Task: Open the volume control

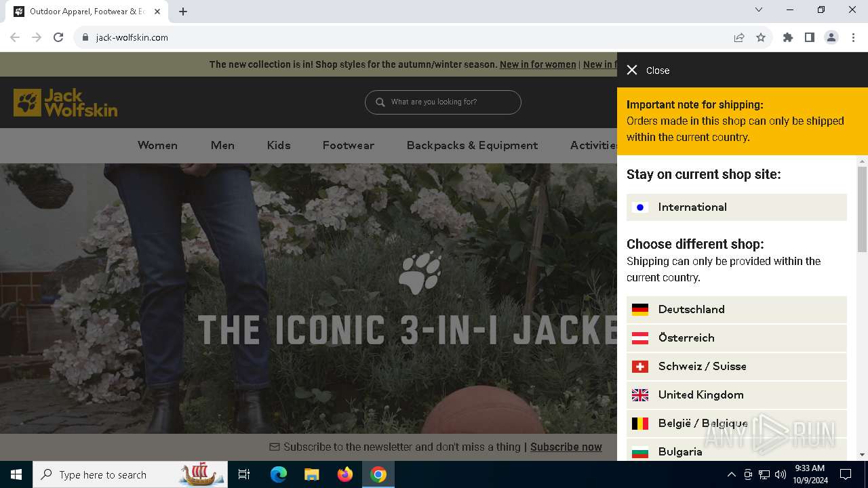Action: pyautogui.click(x=781, y=474)
